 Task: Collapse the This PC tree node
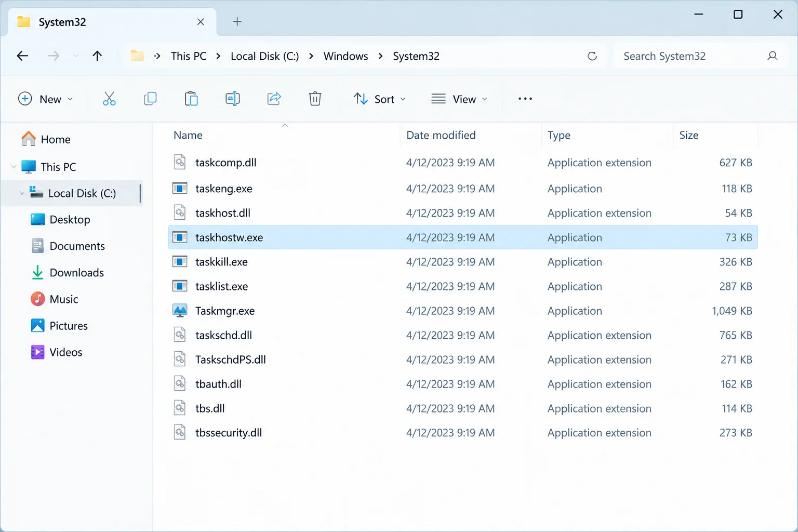click(x=14, y=167)
